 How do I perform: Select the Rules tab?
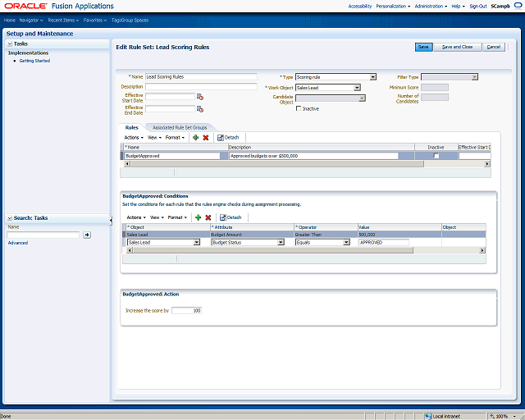131,128
